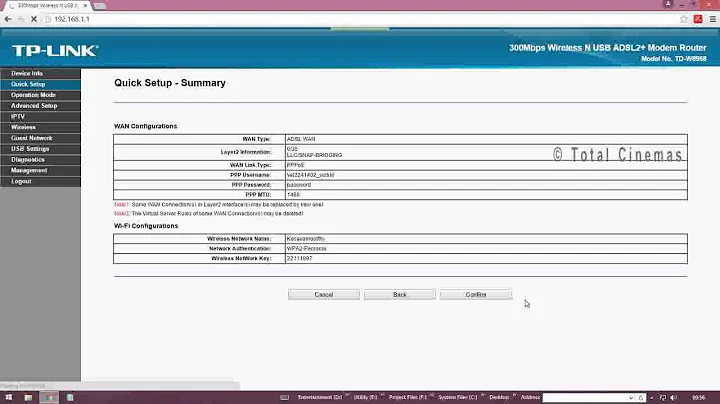Open the Project Files (F:) taskbar toolbar

point(408,398)
